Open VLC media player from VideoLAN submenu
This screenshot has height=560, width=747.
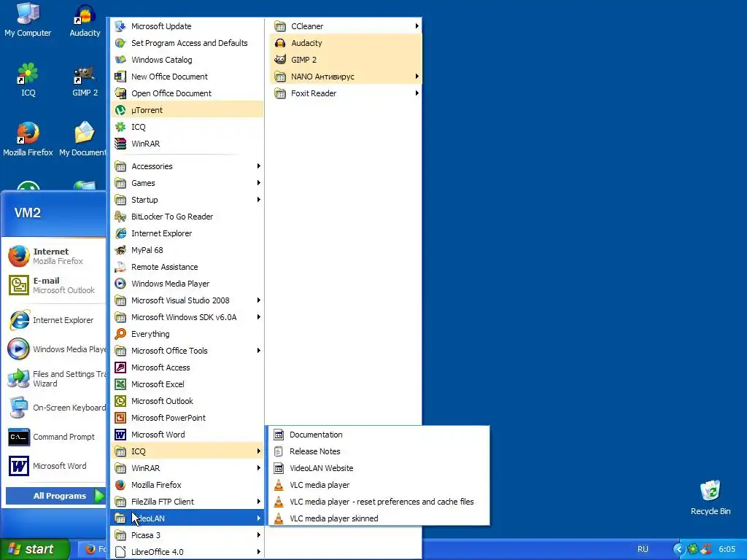pos(379,485)
